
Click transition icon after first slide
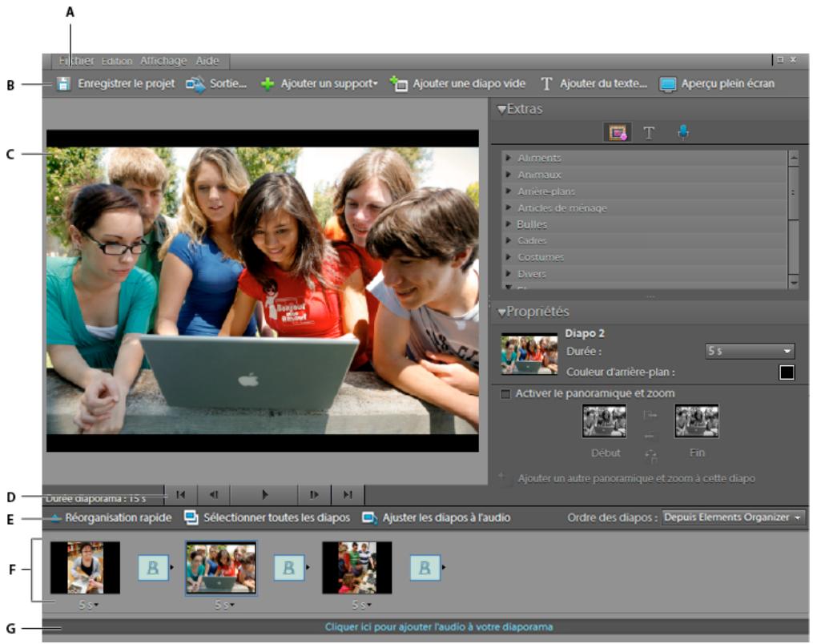tap(153, 568)
